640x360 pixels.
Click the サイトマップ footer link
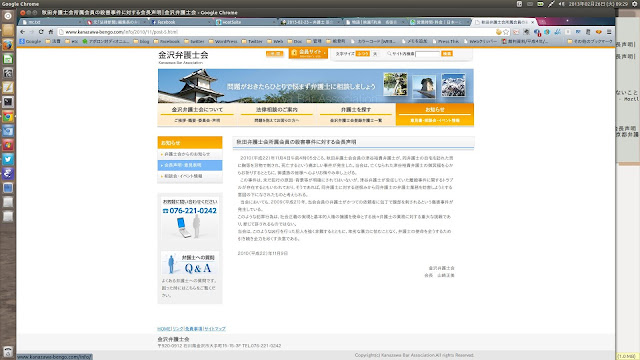pos(215,329)
